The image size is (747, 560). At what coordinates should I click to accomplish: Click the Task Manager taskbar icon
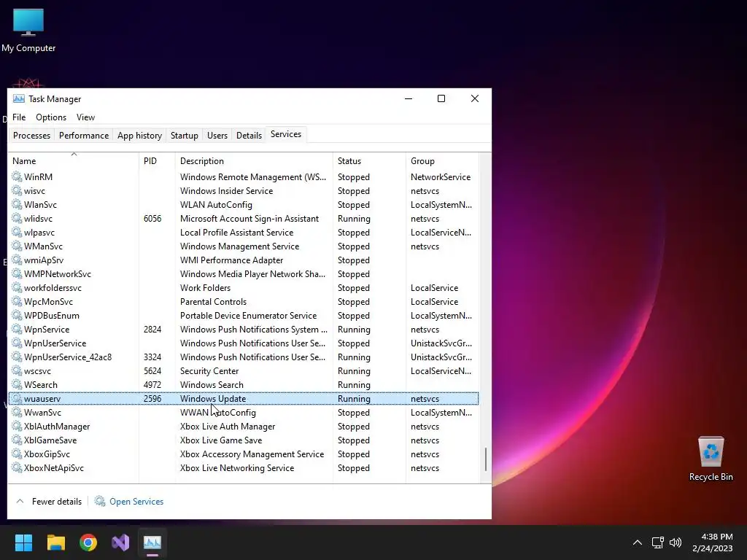pos(152,542)
